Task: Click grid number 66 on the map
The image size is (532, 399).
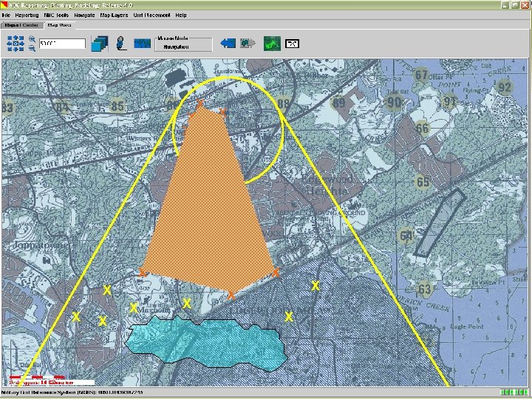Action: point(422,129)
